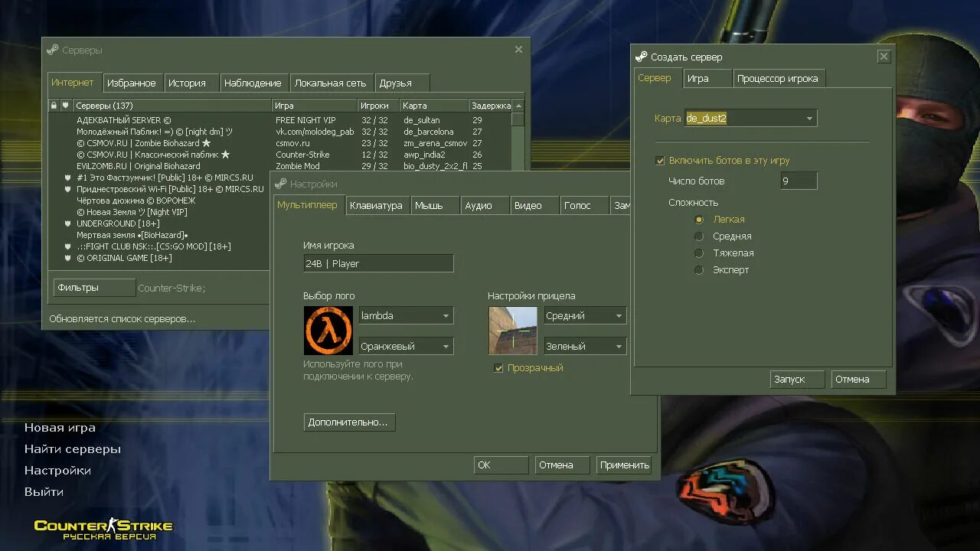Click the orange lambda logo preview
Screen dimensions: 980x551
point(328,331)
